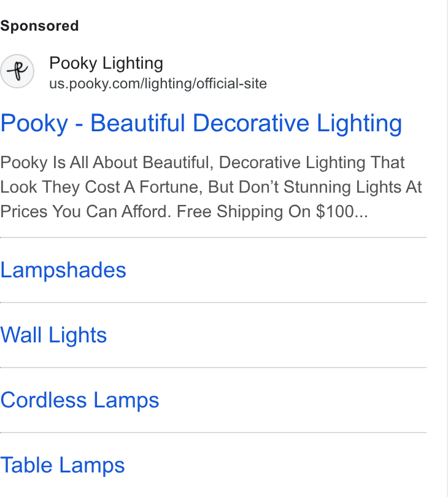The height and width of the screenshot is (497, 448).
Task: Click the trailing ellipsis of the ad description
Action: point(361,215)
